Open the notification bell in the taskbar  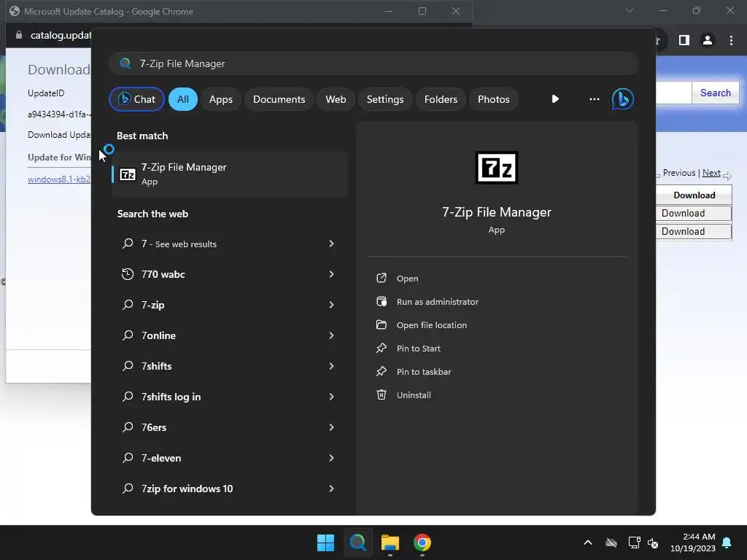coord(727,542)
